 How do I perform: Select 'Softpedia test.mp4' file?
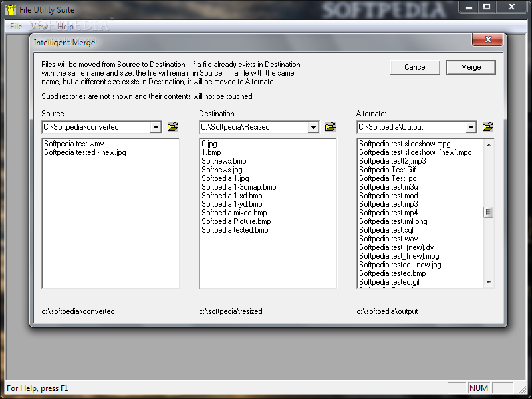(388, 213)
